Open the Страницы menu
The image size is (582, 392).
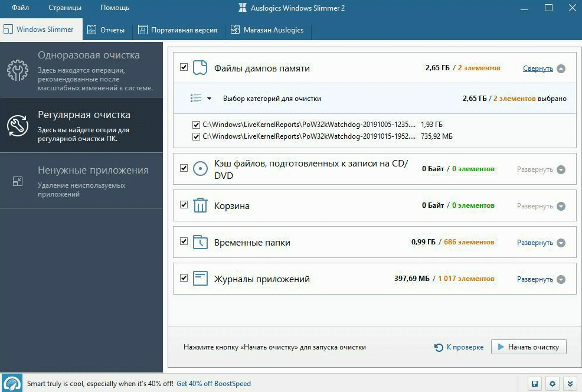point(65,8)
